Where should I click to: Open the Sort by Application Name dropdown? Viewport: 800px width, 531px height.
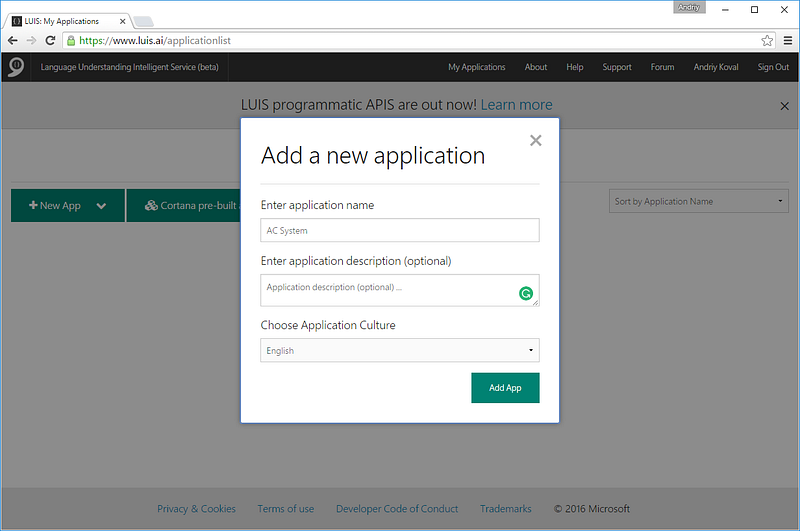tap(698, 201)
